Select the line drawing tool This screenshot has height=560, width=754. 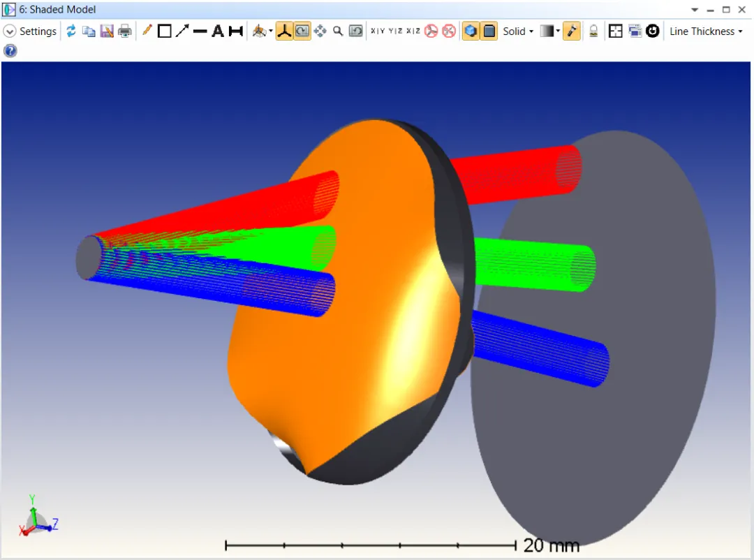coord(200,31)
